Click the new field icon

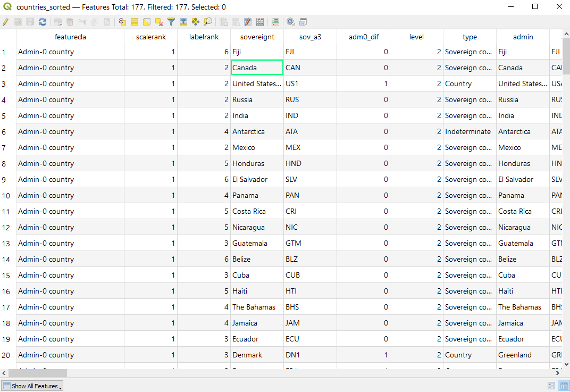[x=223, y=22]
